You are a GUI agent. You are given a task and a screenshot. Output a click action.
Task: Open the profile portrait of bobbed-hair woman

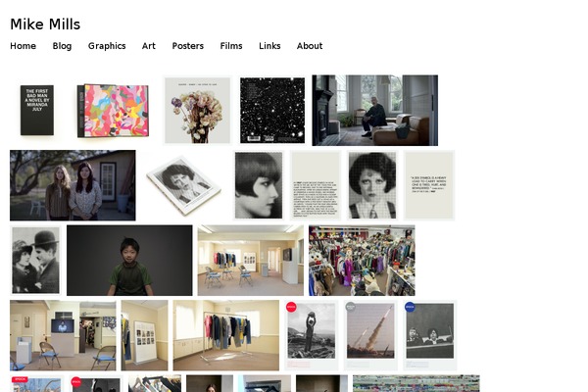coord(259,185)
